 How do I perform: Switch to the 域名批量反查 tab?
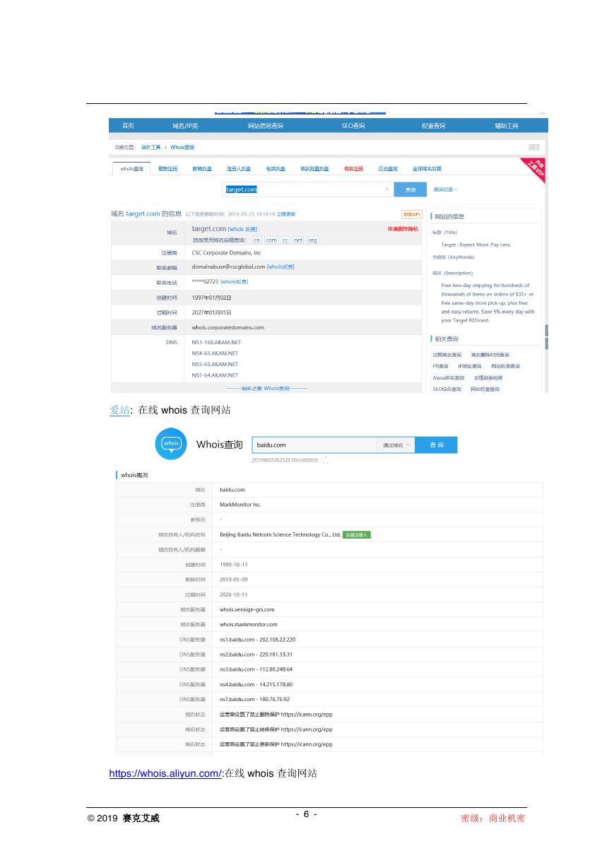[314, 169]
